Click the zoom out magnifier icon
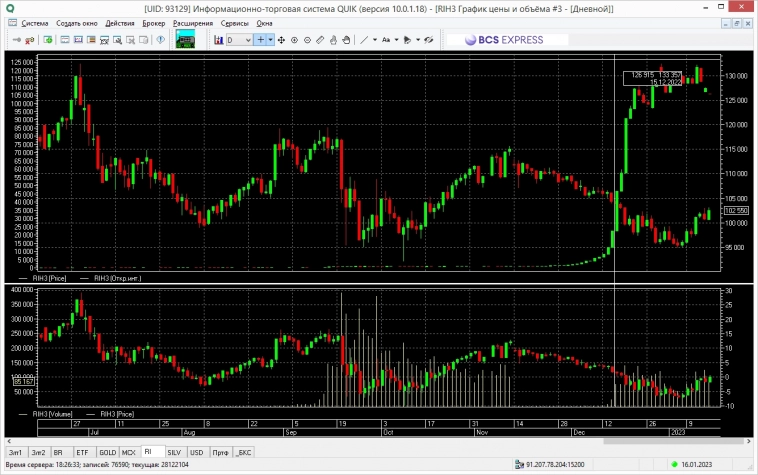The height and width of the screenshot is (475, 758). coord(307,40)
